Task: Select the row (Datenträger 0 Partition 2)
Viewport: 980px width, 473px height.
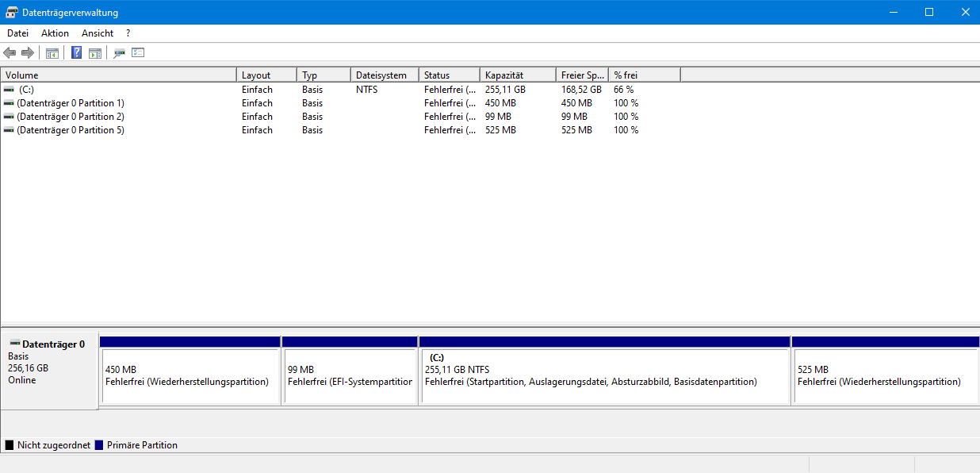Action: tap(341, 117)
